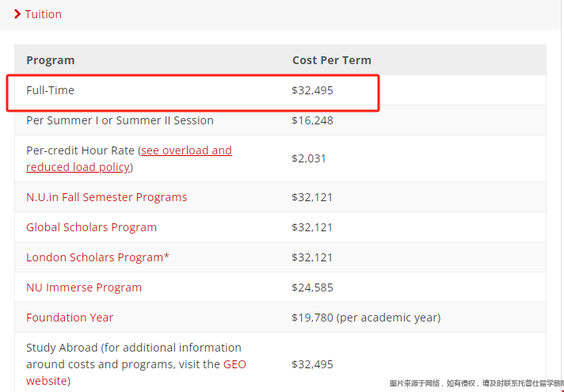Select the Full-Time program cell
Image resolution: width=564 pixels, height=392 pixels.
click(x=50, y=90)
